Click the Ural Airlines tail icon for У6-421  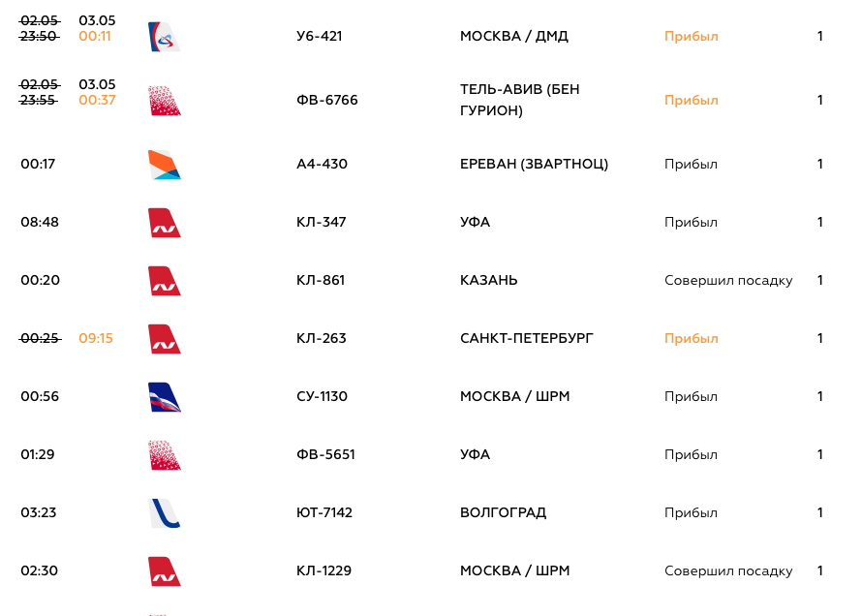165,37
